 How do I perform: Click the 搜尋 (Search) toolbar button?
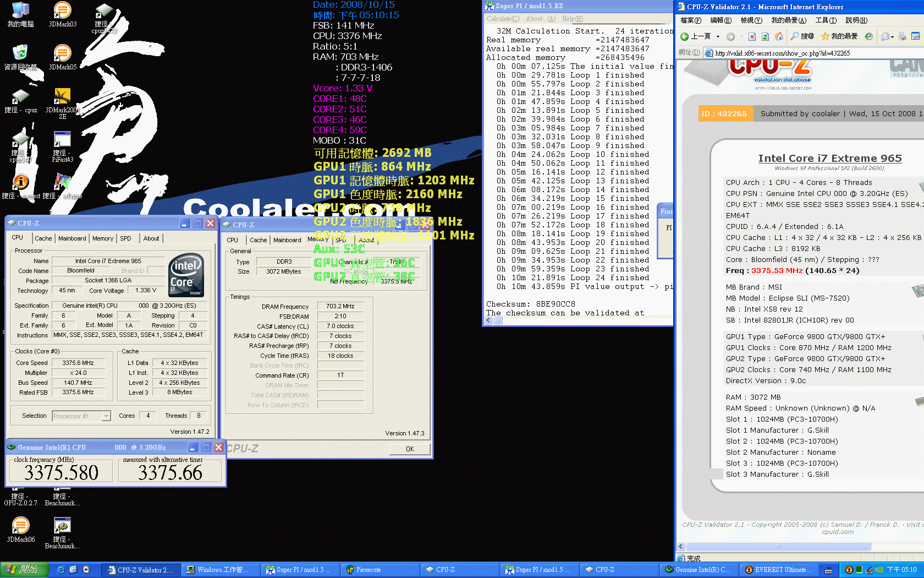(x=802, y=36)
